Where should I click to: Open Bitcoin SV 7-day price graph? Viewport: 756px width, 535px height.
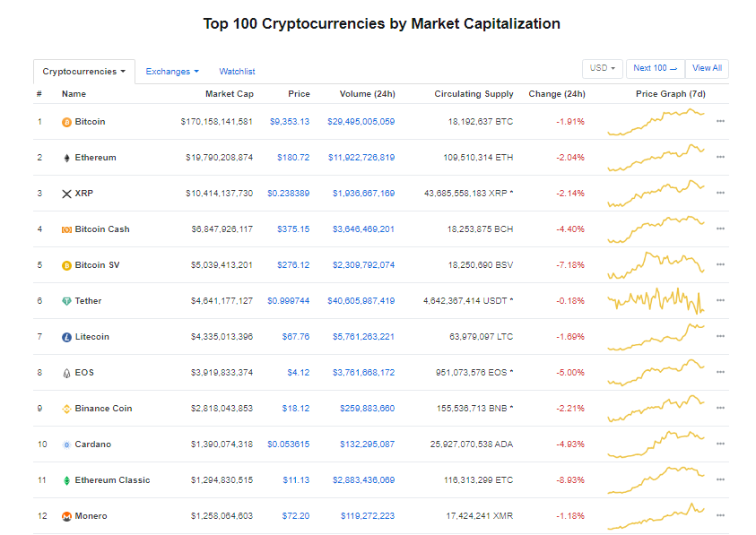(x=656, y=265)
